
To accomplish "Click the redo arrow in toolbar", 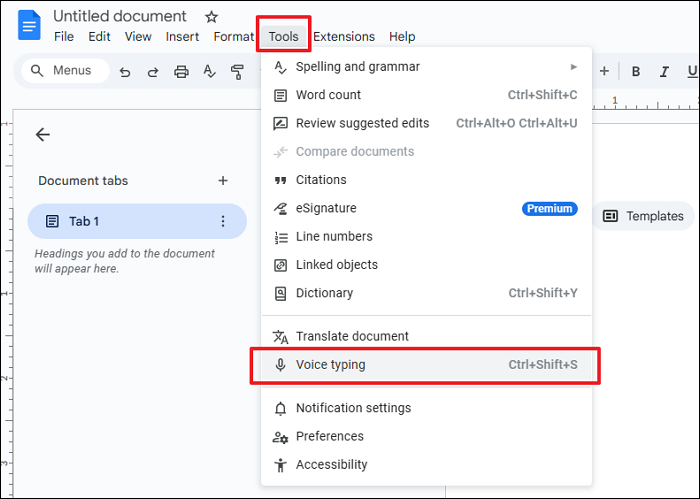I will click(x=153, y=71).
